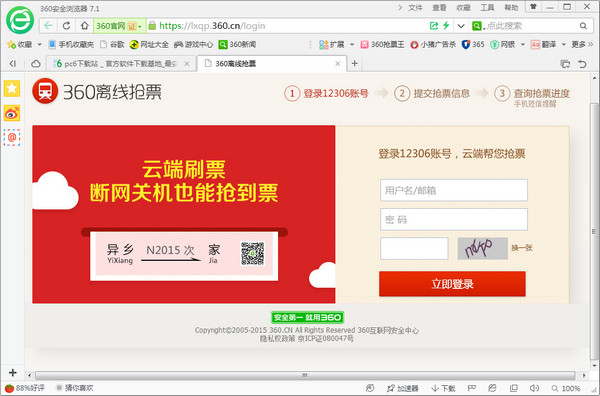Restore closed tab with undo icon
Viewport: 600px width, 396px height.
tap(582, 64)
